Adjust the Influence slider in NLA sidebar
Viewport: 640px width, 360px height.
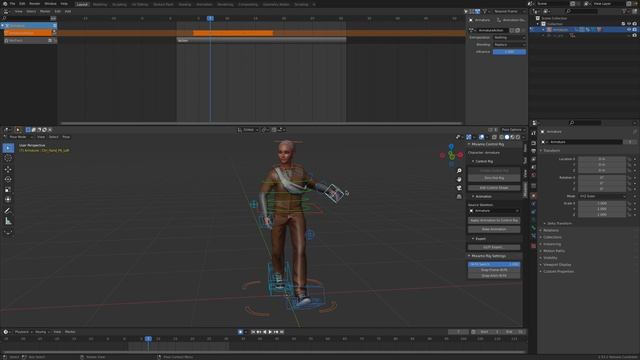point(509,52)
